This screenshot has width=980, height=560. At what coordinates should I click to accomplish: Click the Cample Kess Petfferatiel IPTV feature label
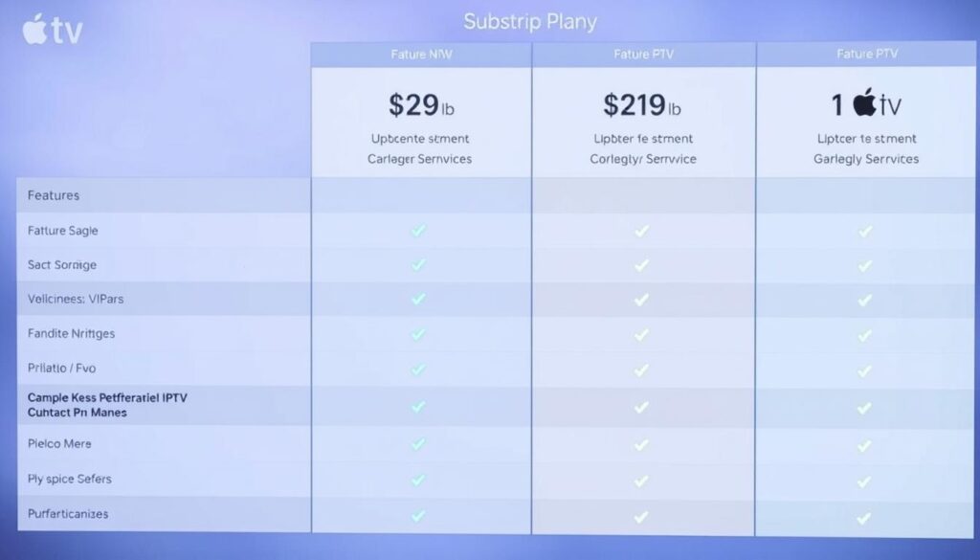click(x=107, y=397)
